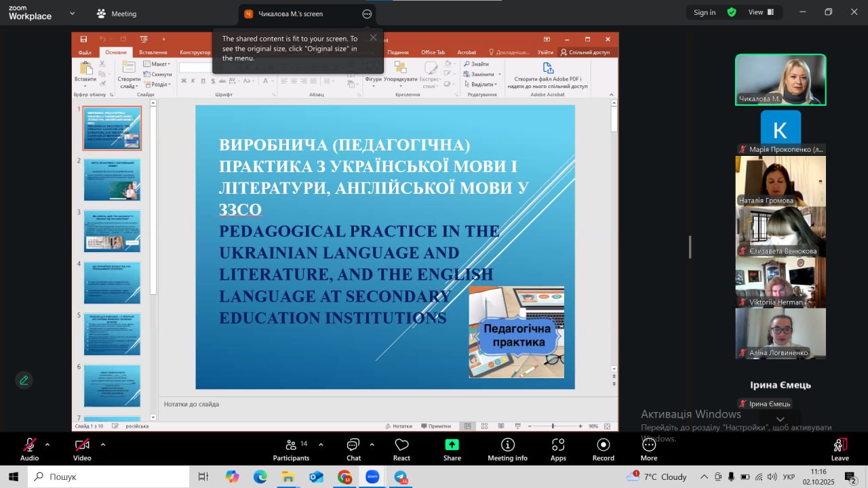Viewport: 868px width, 488px height.
Task: Click the React heart icon
Action: [x=401, y=449]
